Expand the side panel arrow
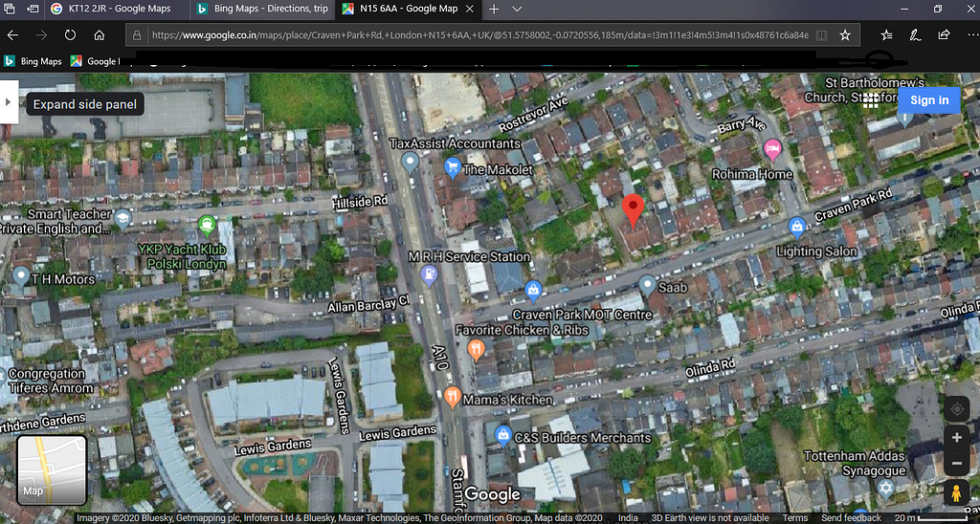980x524 pixels. click(x=8, y=101)
